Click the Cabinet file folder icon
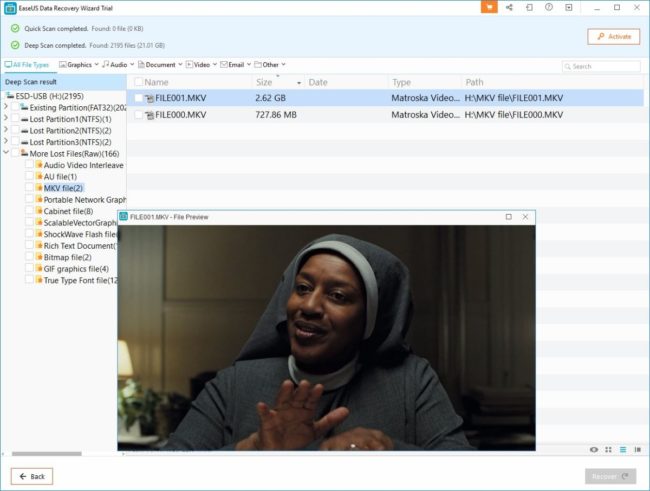The image size is (650, 491). [39, 211]
